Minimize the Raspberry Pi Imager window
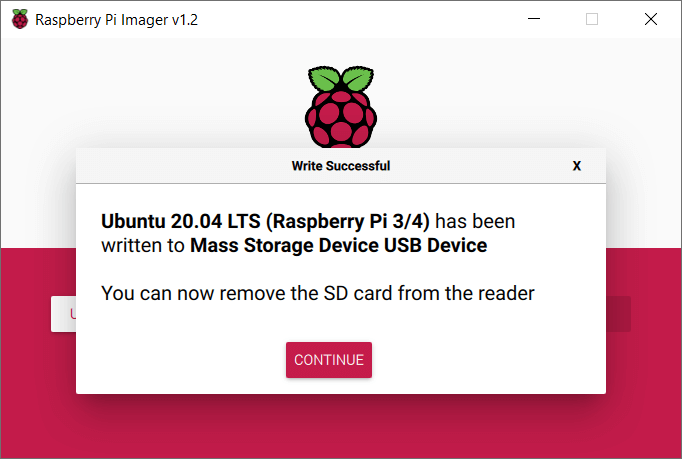Screen dimensions: 682x459 click(x=534, y=19)
